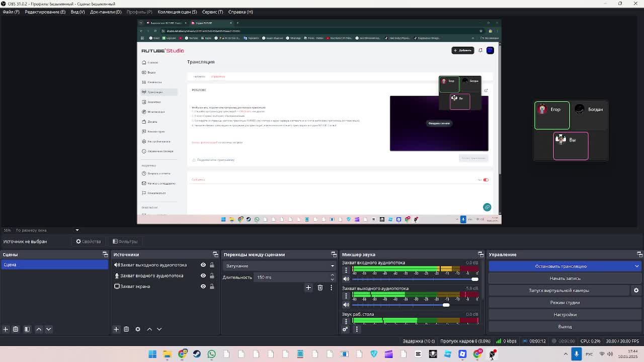Open the 'Коллекция сцен' menu
This screenshot has height=362, width=644.
click(x=177, y=12)
